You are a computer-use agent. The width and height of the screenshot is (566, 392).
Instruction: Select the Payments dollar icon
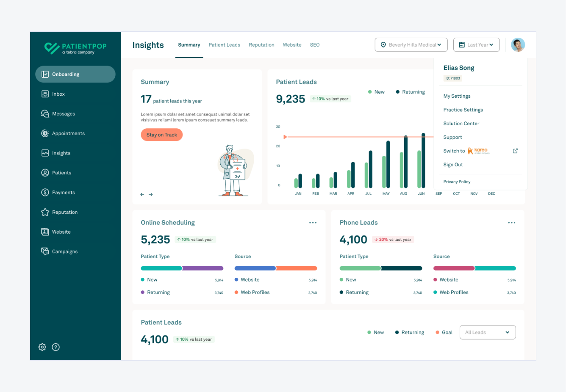point(45,193)
